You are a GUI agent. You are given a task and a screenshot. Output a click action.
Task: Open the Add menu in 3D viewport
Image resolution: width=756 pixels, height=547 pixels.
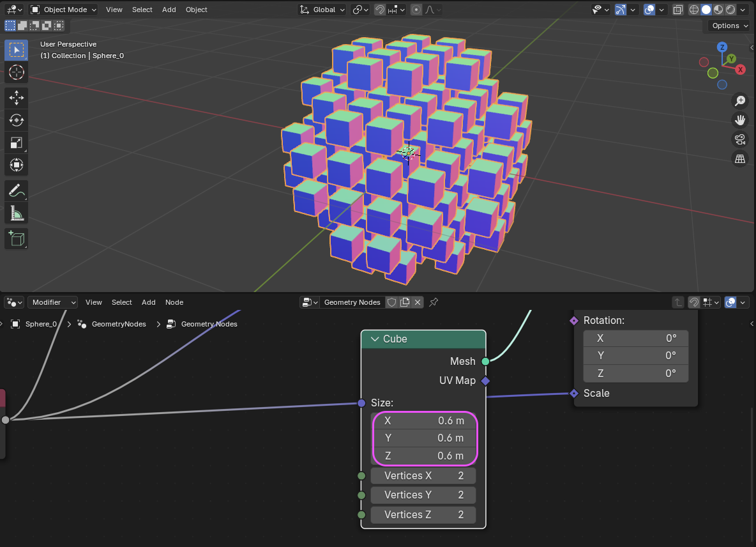coord(169,10)
